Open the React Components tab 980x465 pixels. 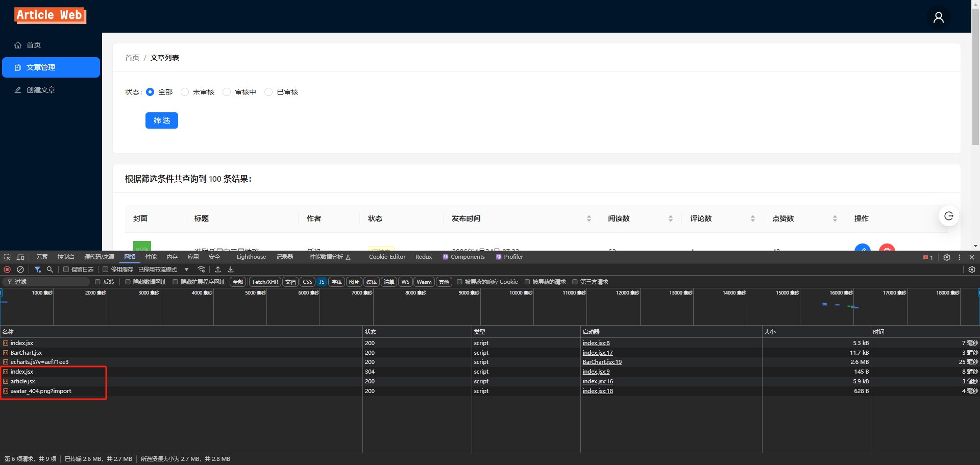(463, 257)
